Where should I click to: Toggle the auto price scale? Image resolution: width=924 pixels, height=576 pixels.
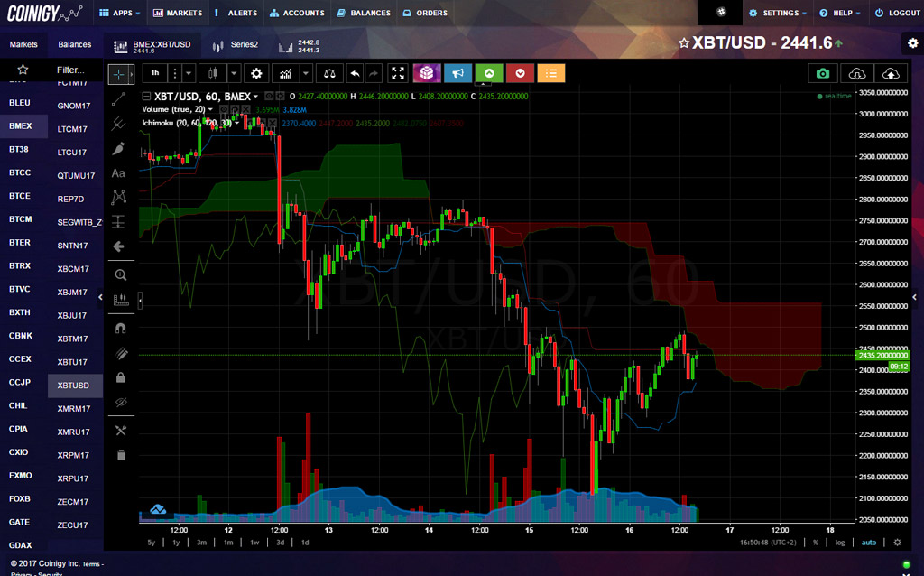(869, 543)
